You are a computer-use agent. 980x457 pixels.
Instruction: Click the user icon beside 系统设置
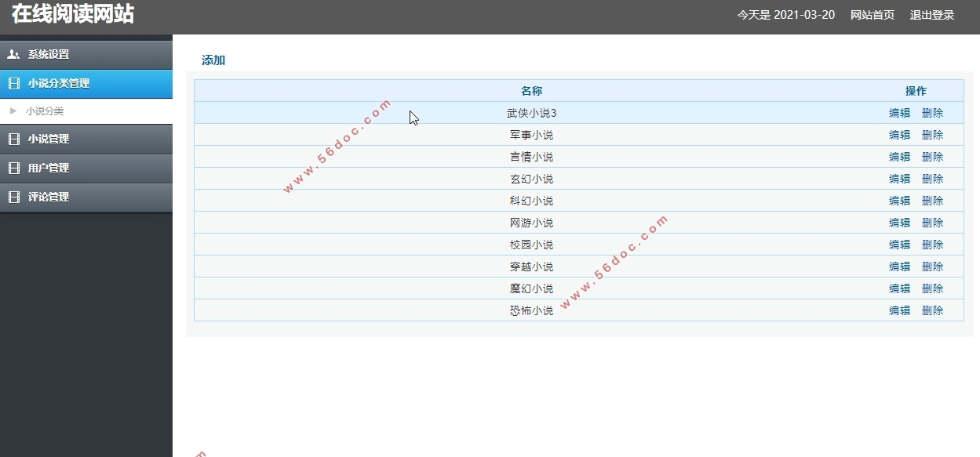(13, 54)
